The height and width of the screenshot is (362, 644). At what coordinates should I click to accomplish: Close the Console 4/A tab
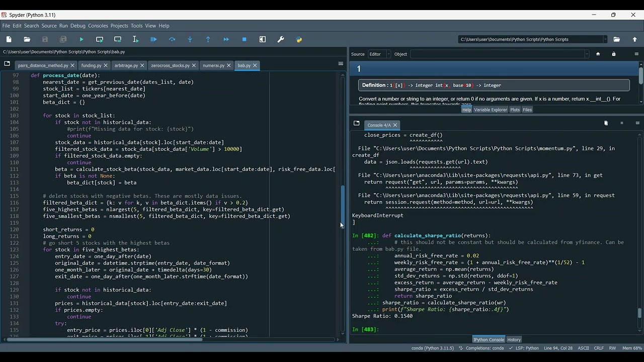tap(395, 125)
